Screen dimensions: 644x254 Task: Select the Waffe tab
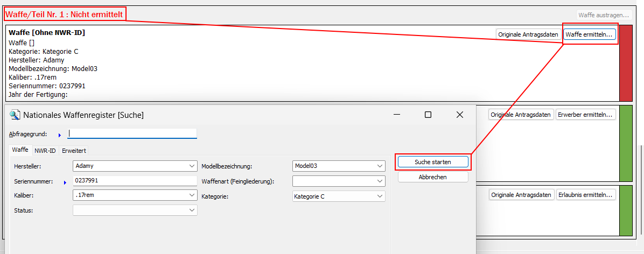pos(20,150)
